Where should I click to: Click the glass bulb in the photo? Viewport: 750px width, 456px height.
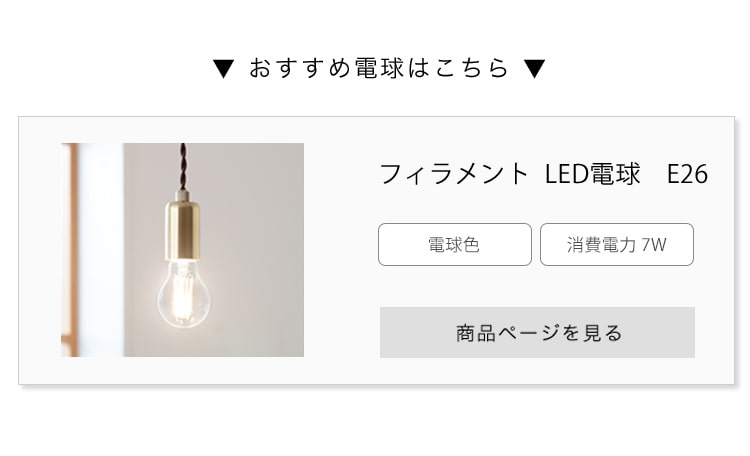pos(184,291)
